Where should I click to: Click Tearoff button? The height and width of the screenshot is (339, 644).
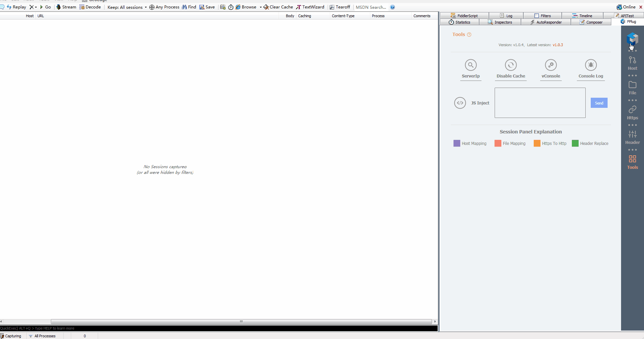coord(340,7)
